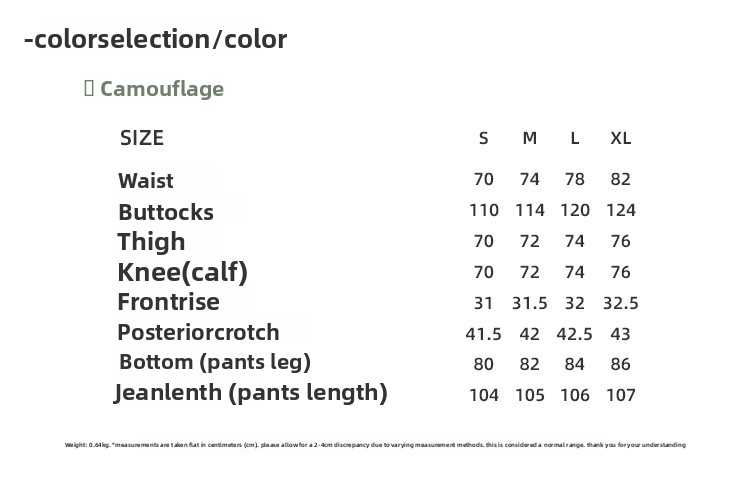Click the colorselection/color heading

[155, 40]
